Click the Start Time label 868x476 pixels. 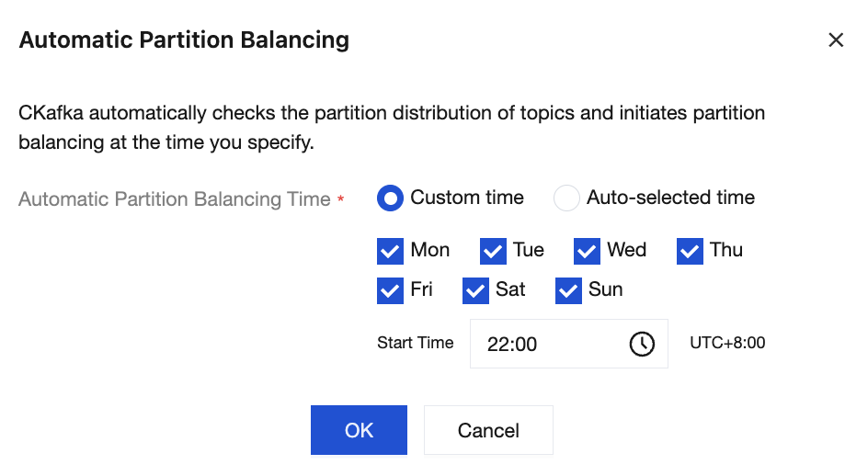point(415,343)
